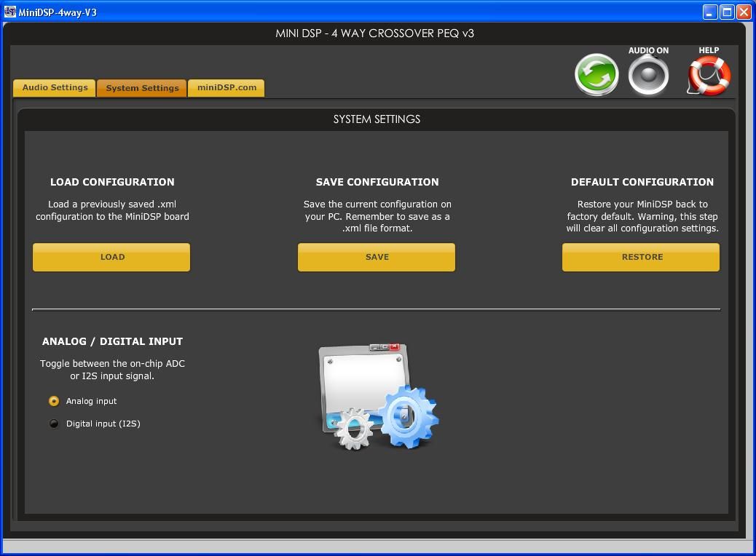Enable the Digital input (I2S) option
This screenshot has height=556, width=756.
tap(54, 424)
